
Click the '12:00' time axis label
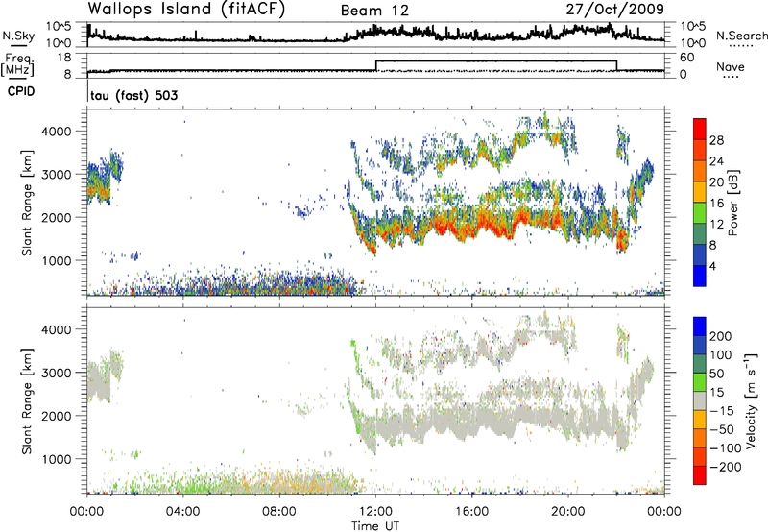(x=375, y=511)
